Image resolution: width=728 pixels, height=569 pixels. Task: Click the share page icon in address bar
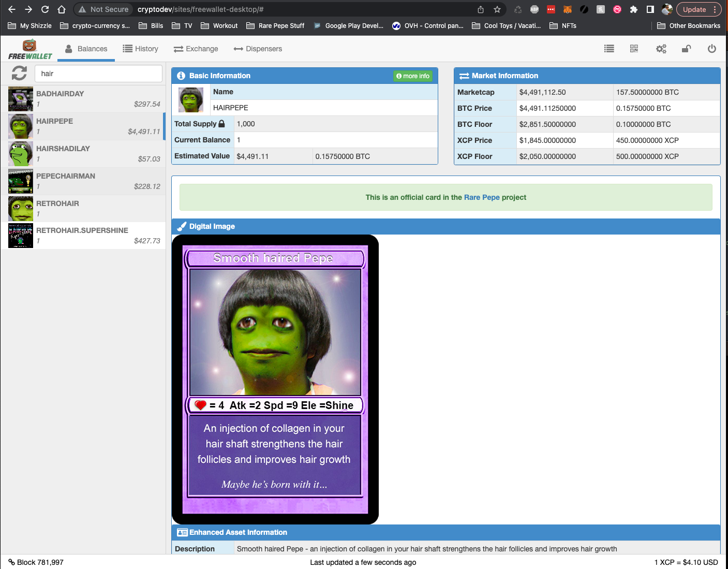click(481, 9)
